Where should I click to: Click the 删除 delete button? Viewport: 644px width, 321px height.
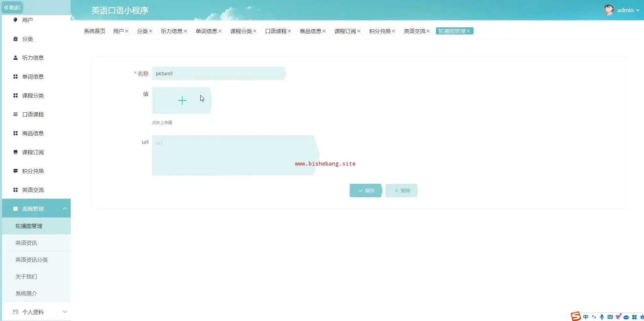(401, 191)
